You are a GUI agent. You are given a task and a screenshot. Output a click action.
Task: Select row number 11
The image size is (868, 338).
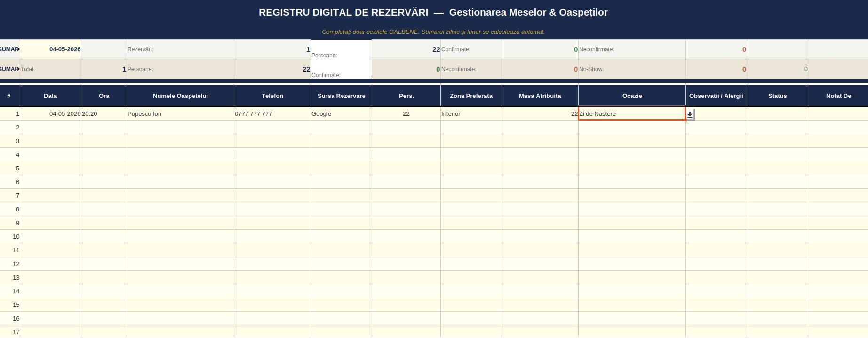click(x=10, y=250)
